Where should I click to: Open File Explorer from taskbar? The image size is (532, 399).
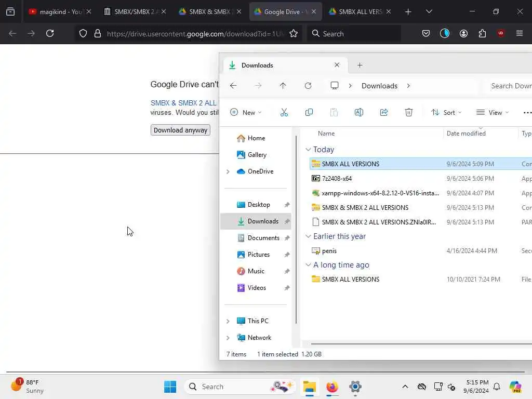tap(310, 387)
